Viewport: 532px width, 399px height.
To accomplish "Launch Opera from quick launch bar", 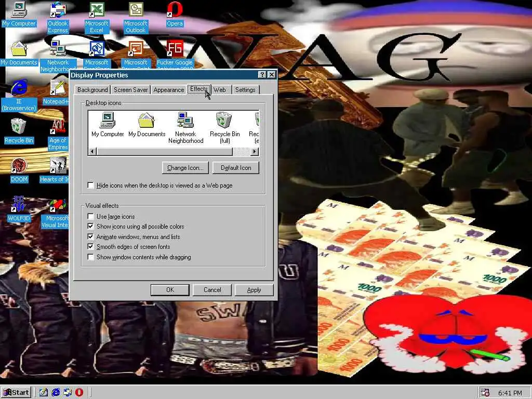I will 79,392.
